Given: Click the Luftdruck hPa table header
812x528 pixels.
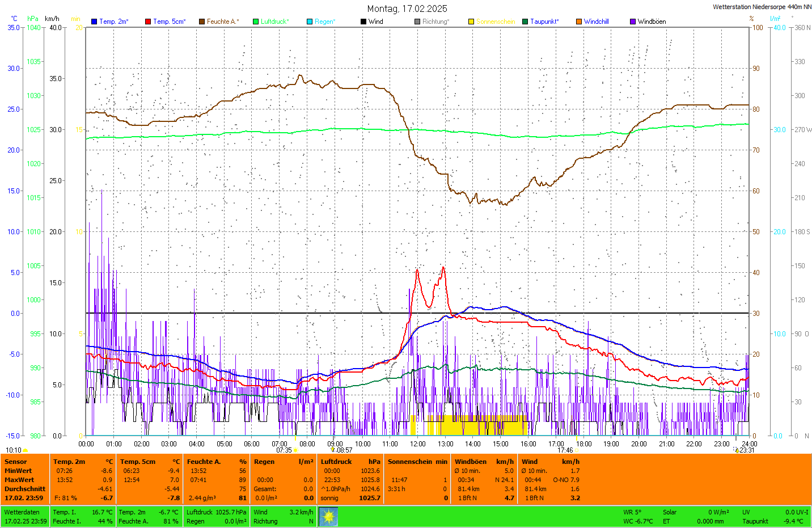Looking at the screenshot, I should click(x=350, y=462).
